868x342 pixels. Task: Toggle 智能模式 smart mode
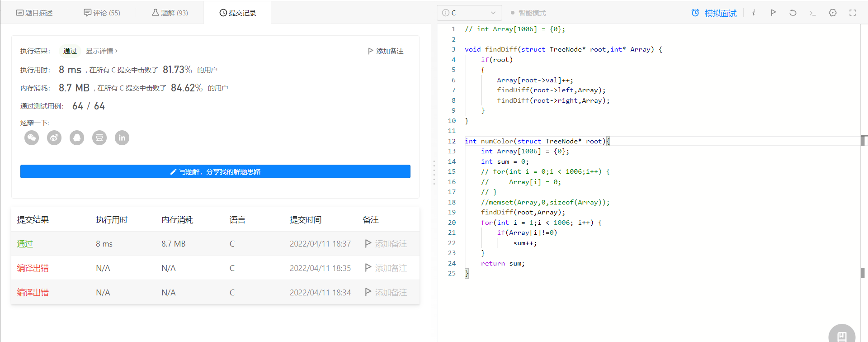[528, 13]
